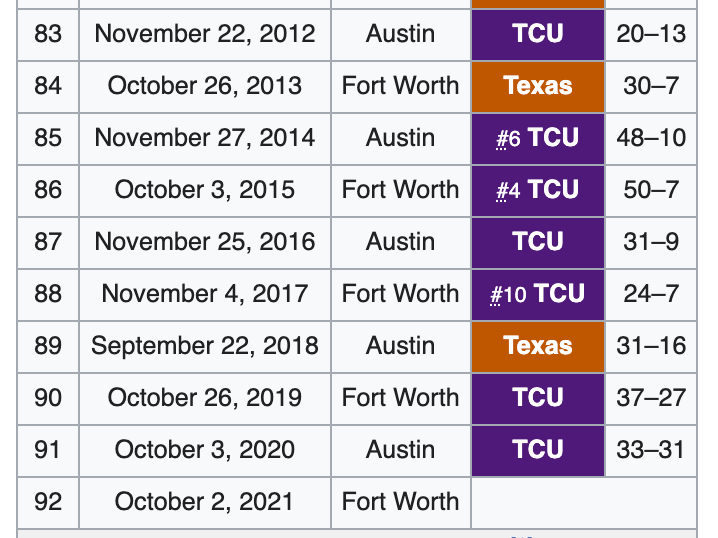Select the TCU winner cell for 2016
The height and width of the screenshot is (538, 718).
(x=538, y=243)
